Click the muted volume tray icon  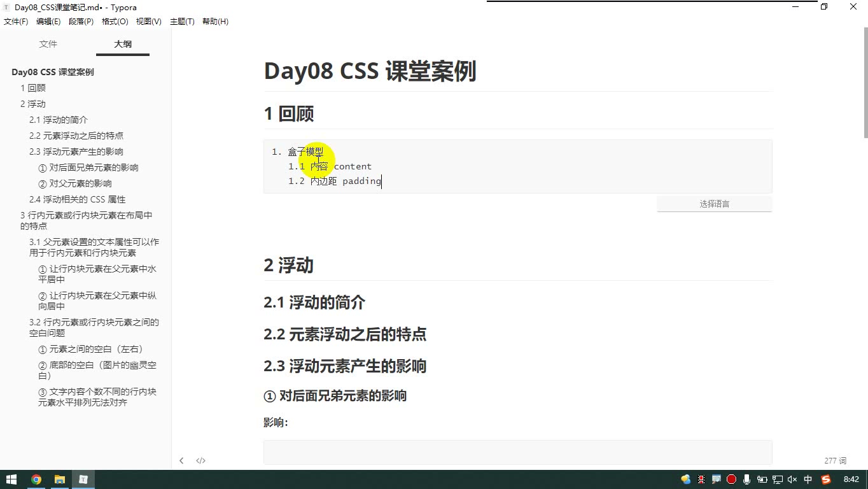click(792, 479)
